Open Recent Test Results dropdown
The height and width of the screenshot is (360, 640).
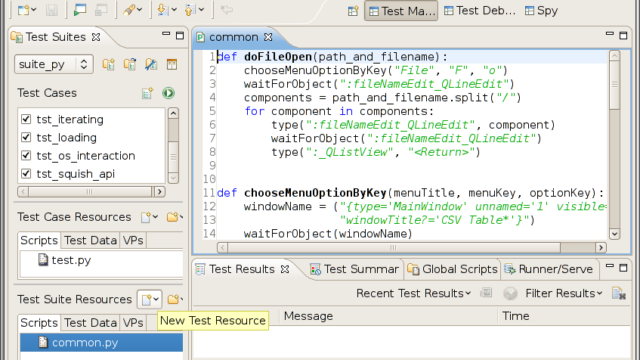tap(413, 293)
